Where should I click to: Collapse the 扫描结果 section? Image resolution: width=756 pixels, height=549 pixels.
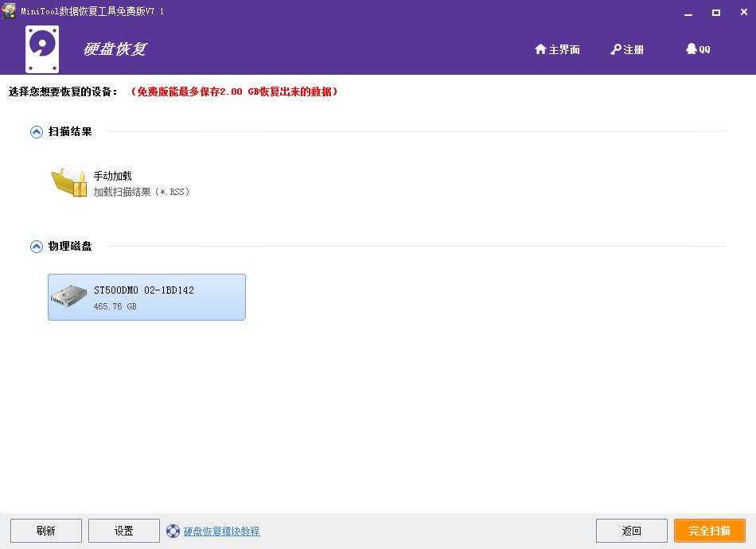pyautogui.click(x=37, y=131)
